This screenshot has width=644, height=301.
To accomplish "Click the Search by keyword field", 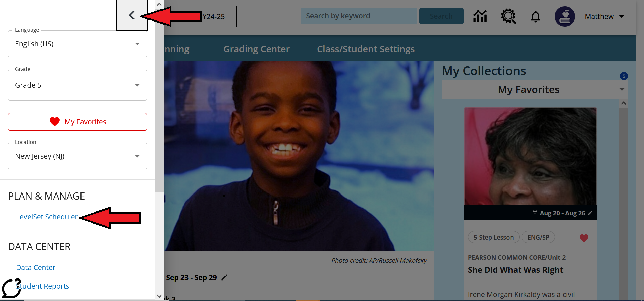I will click(359, 16).
